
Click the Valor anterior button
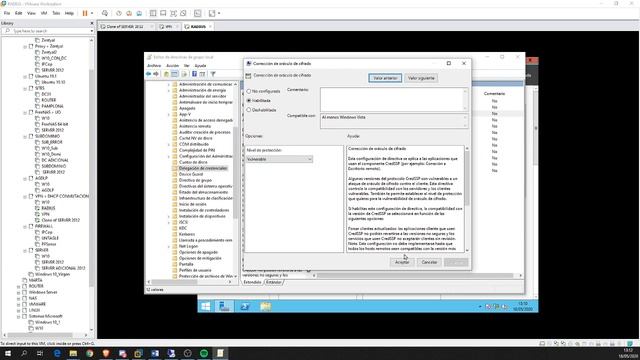click(385, 78)
